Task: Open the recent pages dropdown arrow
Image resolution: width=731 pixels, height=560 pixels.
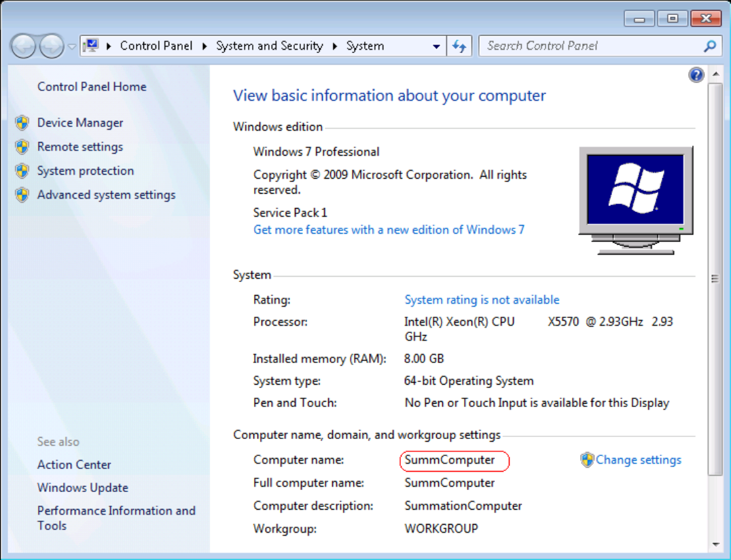Action: pyautogui.click(x=72, y=47)
